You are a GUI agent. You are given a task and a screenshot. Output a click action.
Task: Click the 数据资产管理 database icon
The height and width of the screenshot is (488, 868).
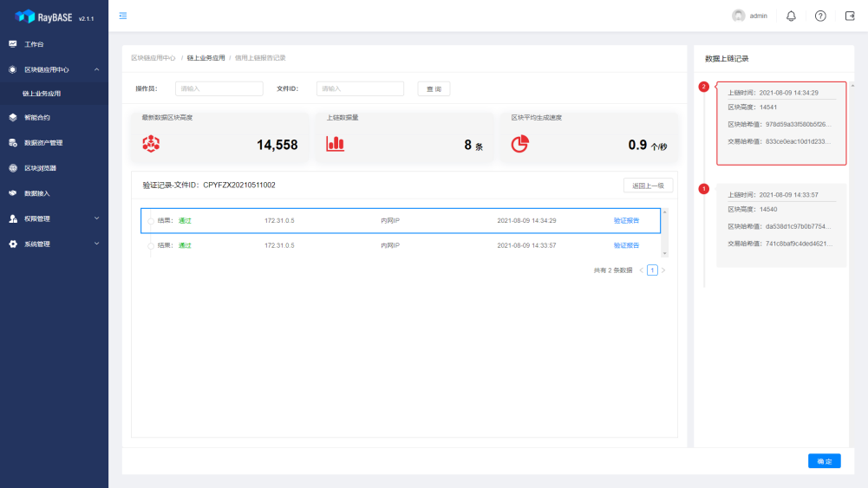coord(13,143)
